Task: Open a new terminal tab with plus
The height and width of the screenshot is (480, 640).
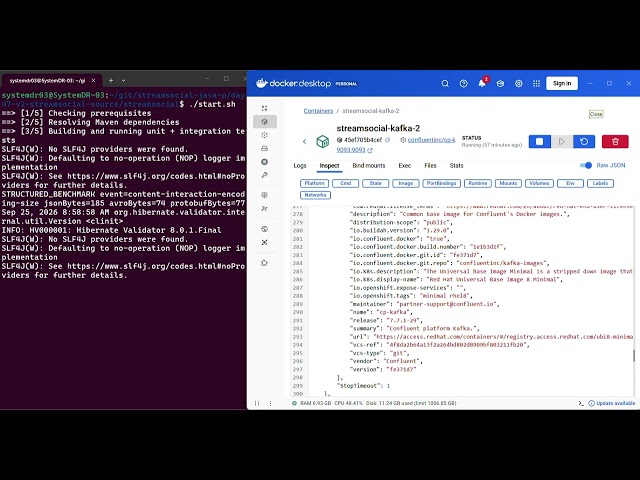Action: pos(111,80)
